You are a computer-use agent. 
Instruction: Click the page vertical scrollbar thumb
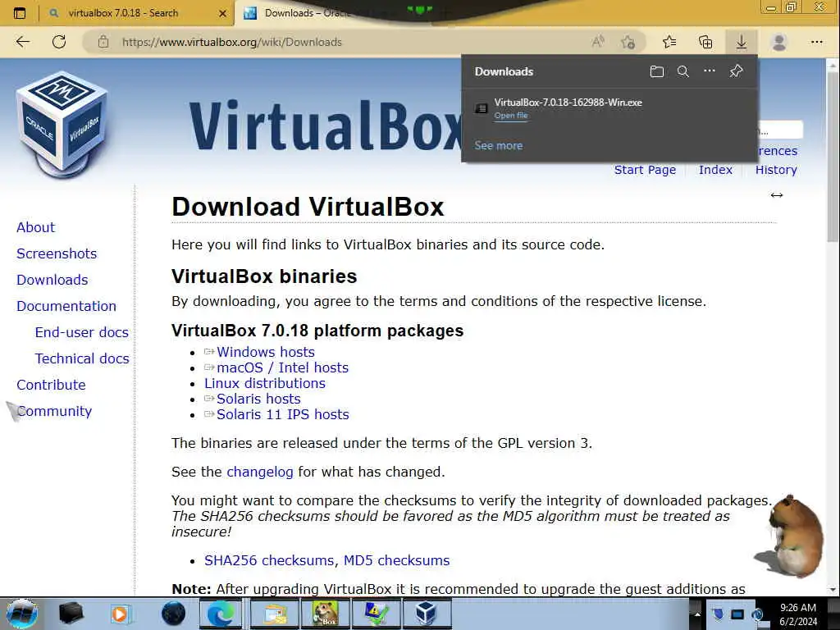833,155
